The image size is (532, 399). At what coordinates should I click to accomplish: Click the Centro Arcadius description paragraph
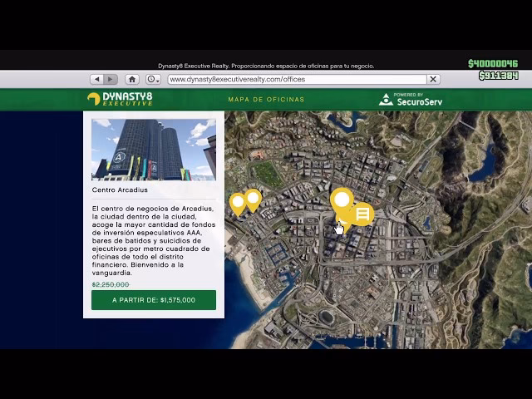click(154, 240)
